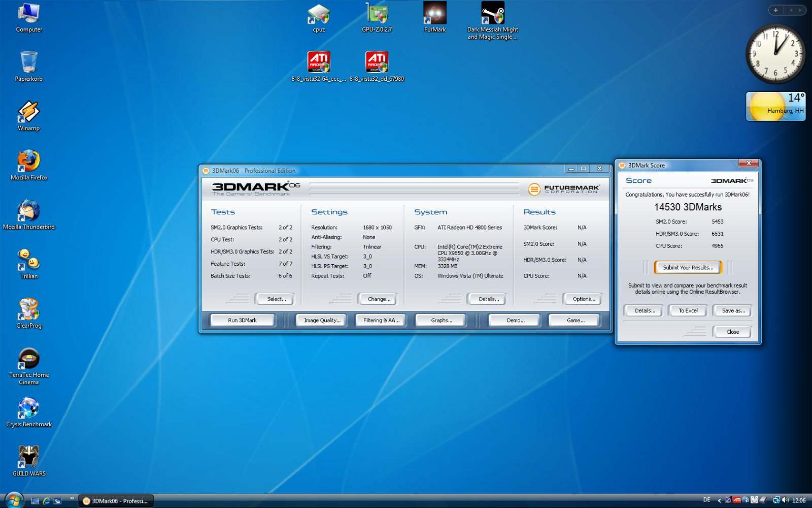
Task: Select the GUILD WARS desktop shortcut
Action: tap(29, 461)
